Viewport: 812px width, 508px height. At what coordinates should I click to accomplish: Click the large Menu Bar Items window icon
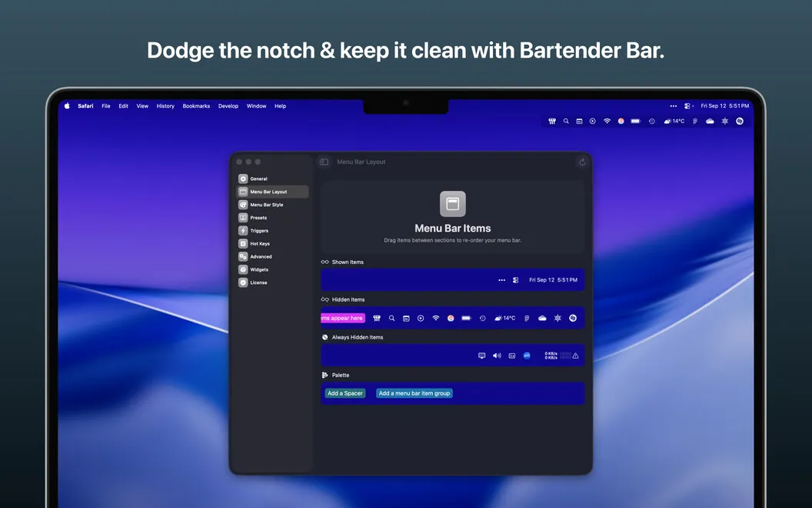click(453, 204)
